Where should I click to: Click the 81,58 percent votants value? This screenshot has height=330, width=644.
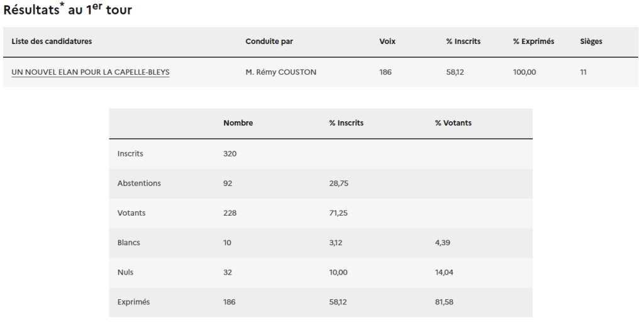coord(444,302)
